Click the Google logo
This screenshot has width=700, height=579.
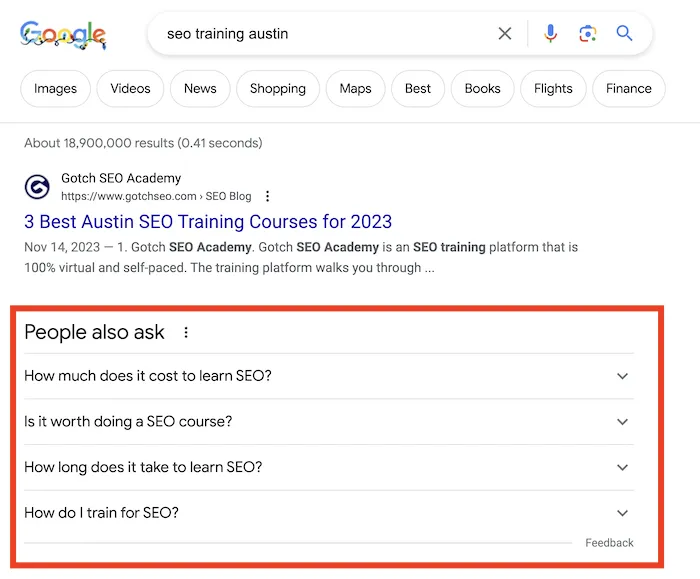(63, 35)
